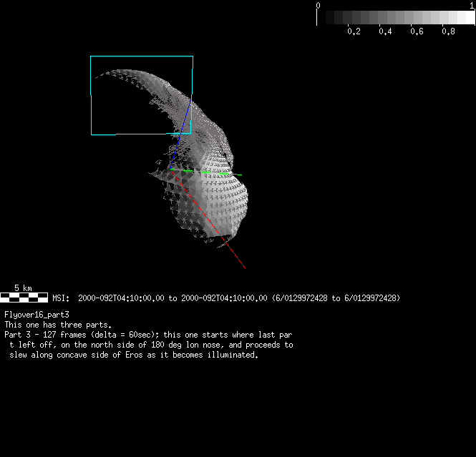Click the 0.6 tick label on colorbar

(417, 31)
